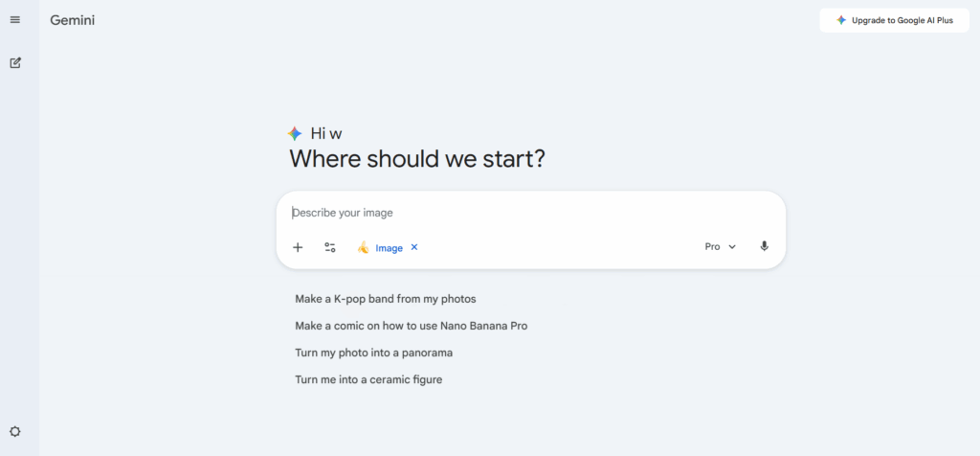Click the plus icon to add files
Viewport: 980px width, 456px height.
pyautogui.click(x=298, y=247)
